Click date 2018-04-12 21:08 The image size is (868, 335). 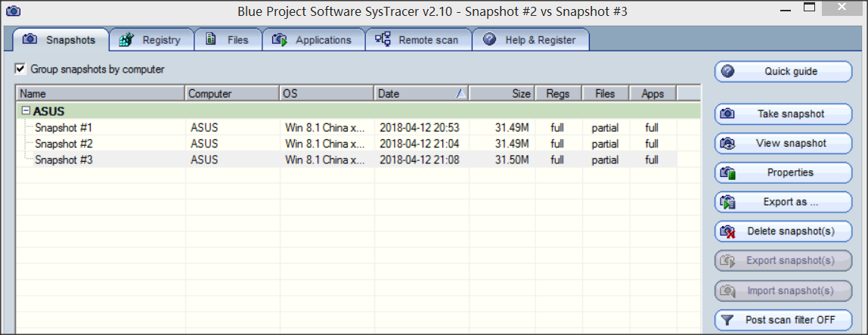[419, 160]
